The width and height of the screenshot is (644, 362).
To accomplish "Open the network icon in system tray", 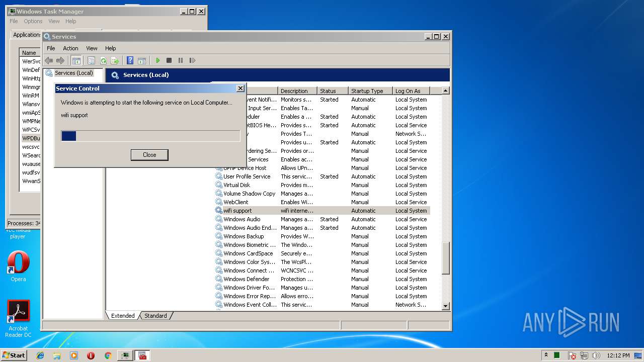I will [x=584, y=355].
